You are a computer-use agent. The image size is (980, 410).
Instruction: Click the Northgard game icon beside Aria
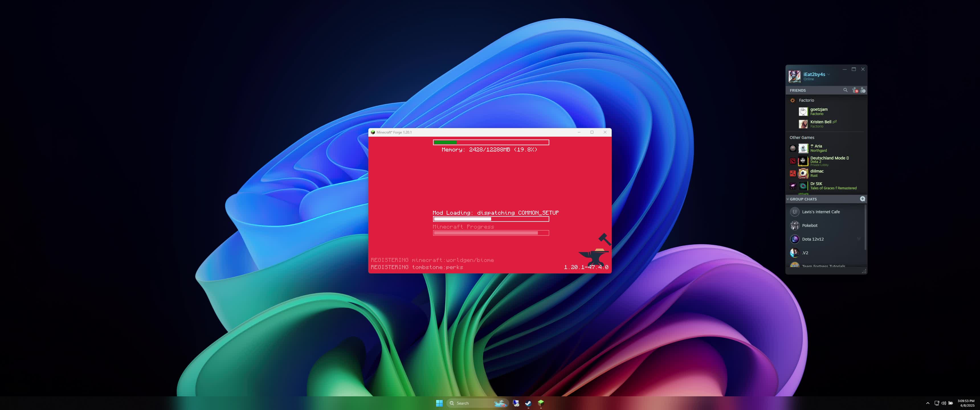point(793,148)
